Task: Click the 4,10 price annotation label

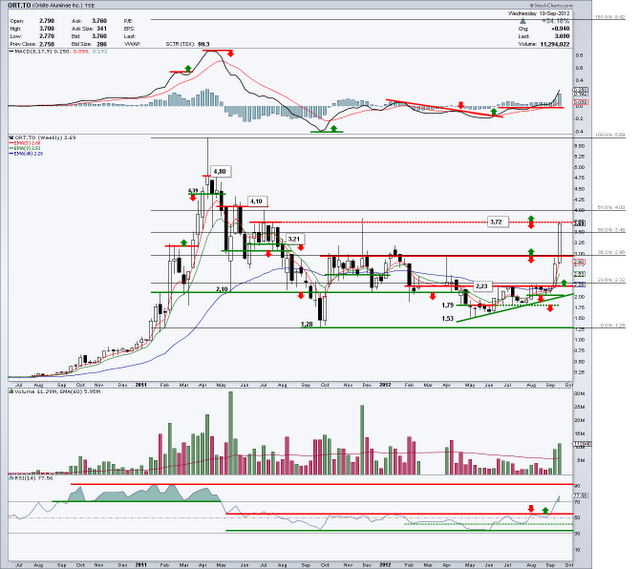Action: [256, 201]
